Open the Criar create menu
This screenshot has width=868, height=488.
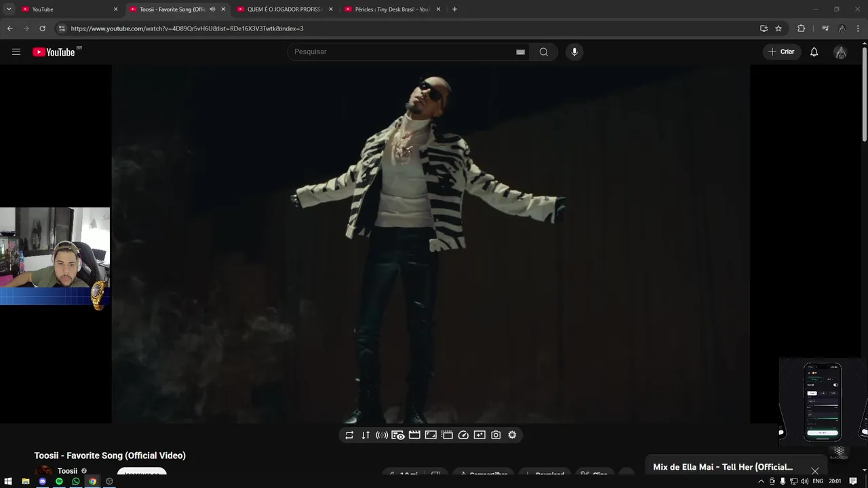782,52
